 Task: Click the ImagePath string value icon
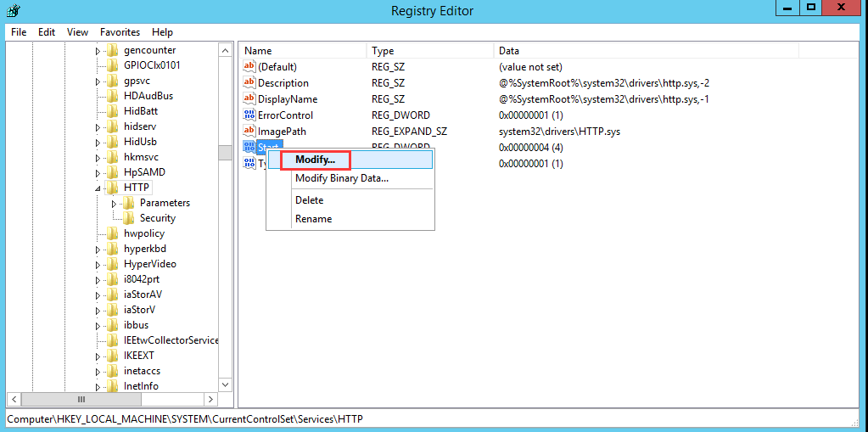coord(249,132)
